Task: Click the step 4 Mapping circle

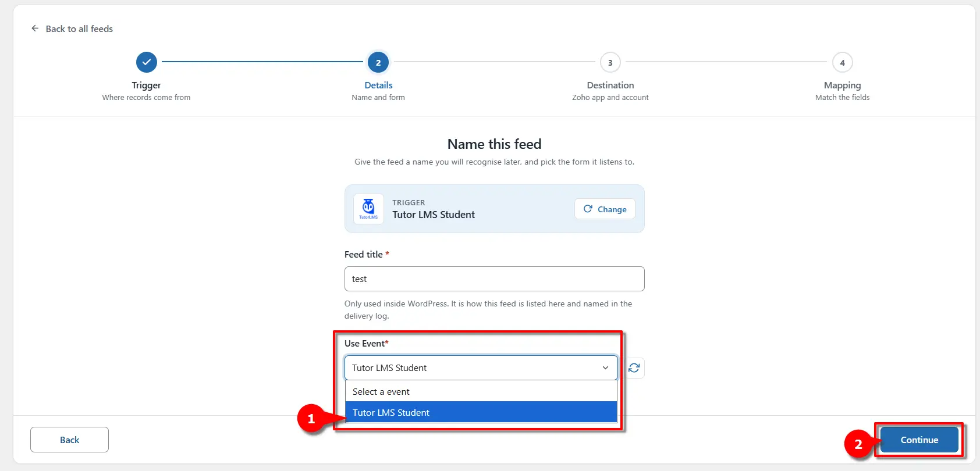Action: (842, 62)
